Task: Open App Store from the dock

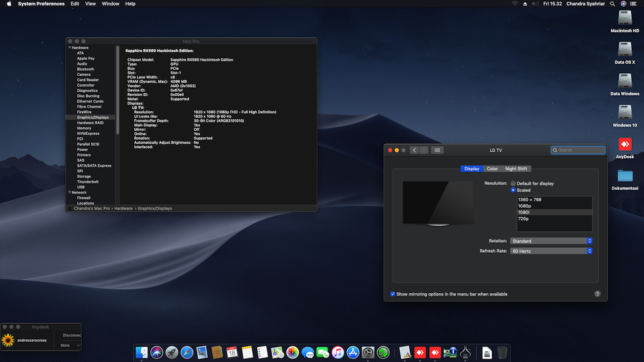Action: [x=353, y=353]
